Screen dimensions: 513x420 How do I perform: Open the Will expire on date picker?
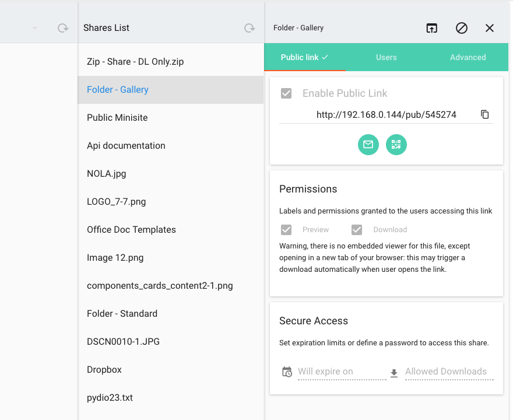(x=342, y=372)
